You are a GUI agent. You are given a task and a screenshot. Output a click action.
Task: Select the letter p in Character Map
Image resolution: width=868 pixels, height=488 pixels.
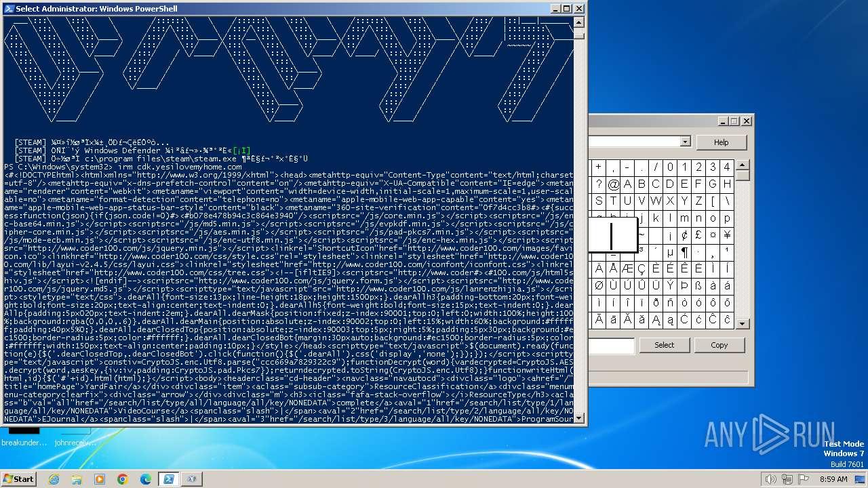coord(727,218)
